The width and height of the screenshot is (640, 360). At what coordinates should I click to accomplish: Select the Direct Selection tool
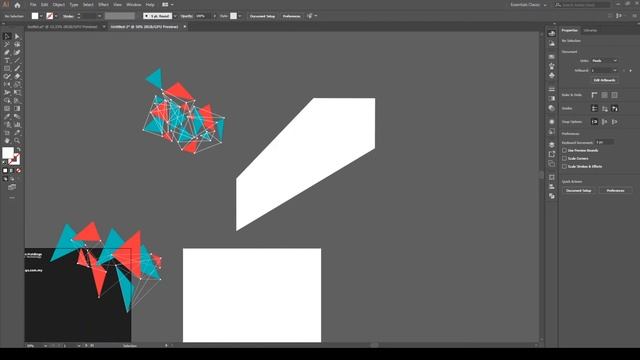point(17,36)
